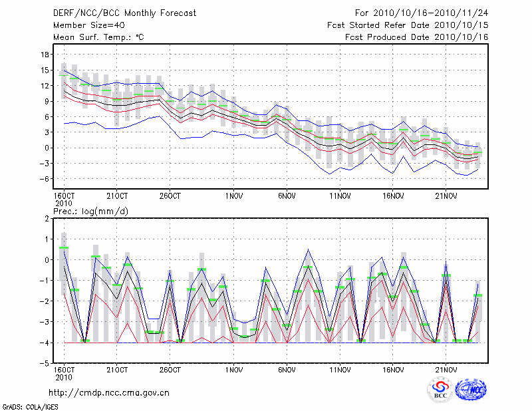Click the 18 value on temperature y-axis
Screen dimensions: 532x411
pos(45,55)
